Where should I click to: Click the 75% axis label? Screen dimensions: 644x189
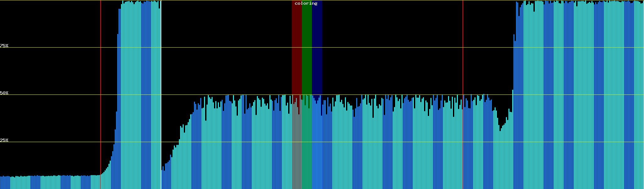point(4,46)
